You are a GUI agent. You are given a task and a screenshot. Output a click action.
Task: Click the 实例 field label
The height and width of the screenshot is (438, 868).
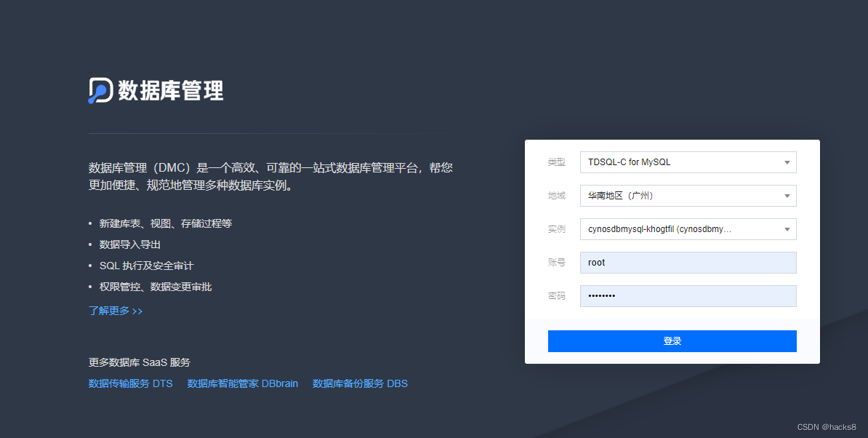click(556, 229)
